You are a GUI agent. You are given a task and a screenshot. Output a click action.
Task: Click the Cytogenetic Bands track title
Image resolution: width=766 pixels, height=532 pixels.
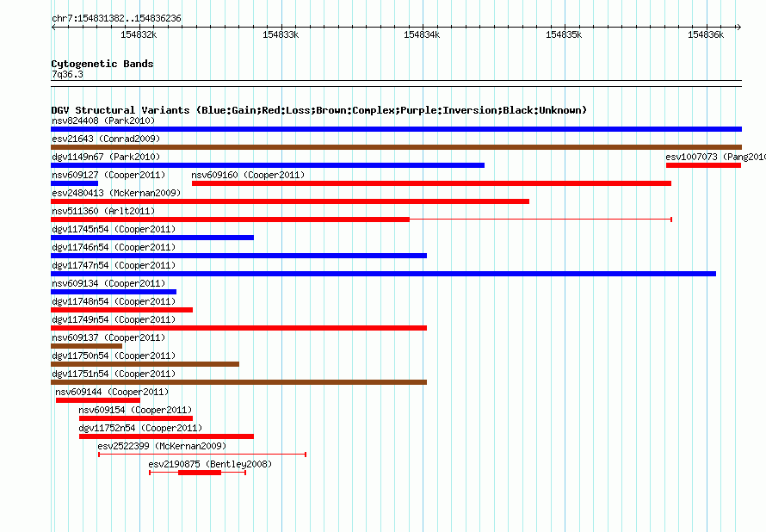pos(102,64)
